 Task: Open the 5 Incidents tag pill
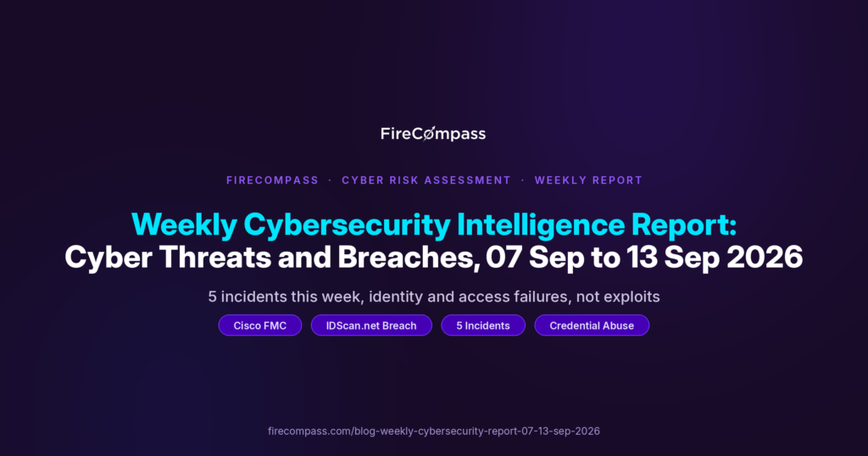coord(483,325)
